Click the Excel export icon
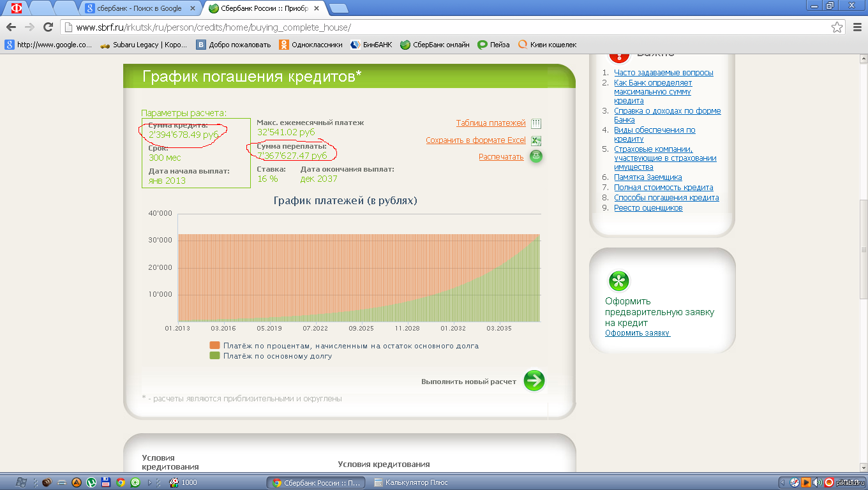868x490 pixels. click(x=536, y=141)
